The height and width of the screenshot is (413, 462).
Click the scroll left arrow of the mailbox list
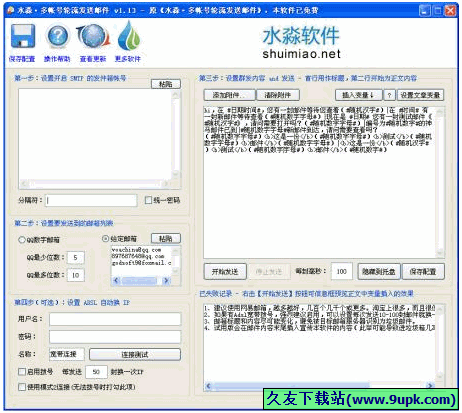[x=116, y=281]
